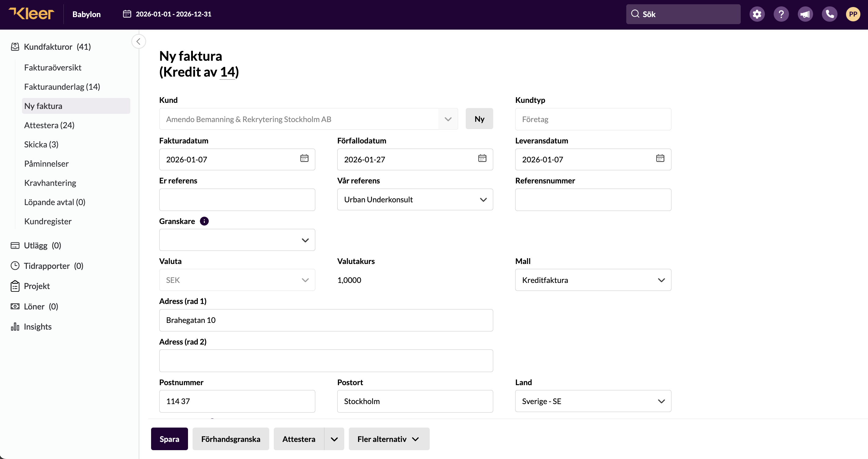Open Kravhantering in the sidebar
The image size is (868, 459).
pos(50,183)
